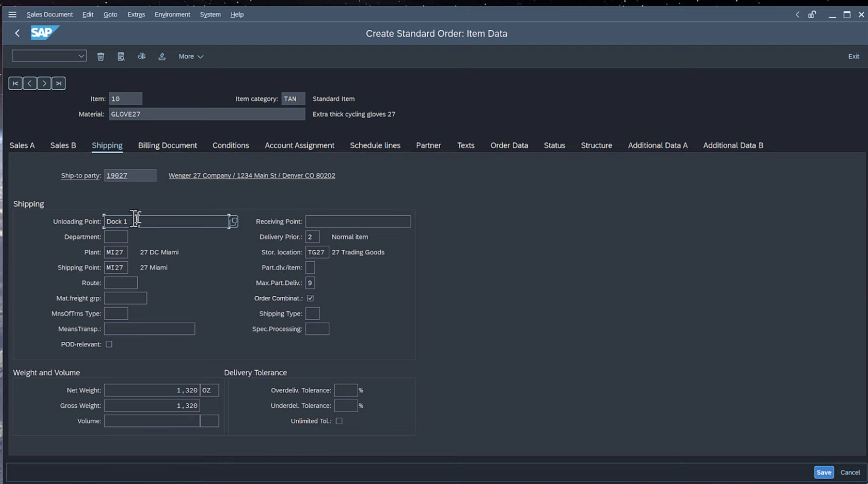The height and width of the screenshot is (484, 868).
Task: Open the command field dropdown
Action: pos(81,56)
